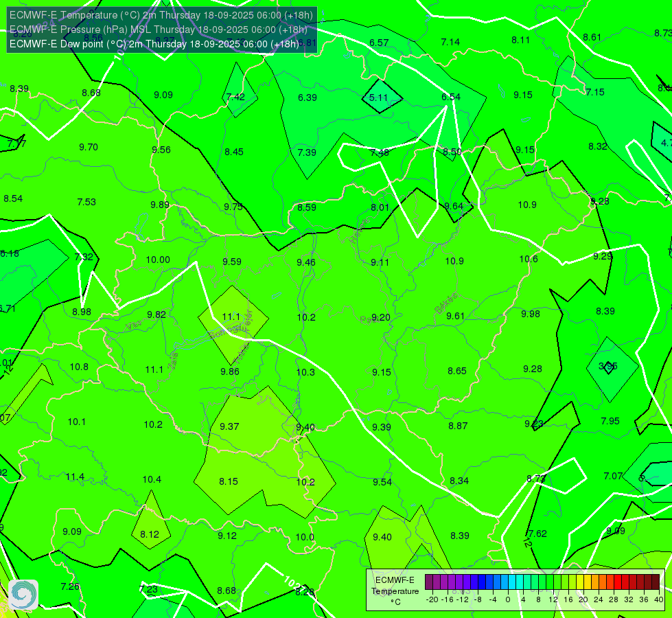Screen dimensions: 672x618
Task: Click the Vas county label
Action: [135, 325]
